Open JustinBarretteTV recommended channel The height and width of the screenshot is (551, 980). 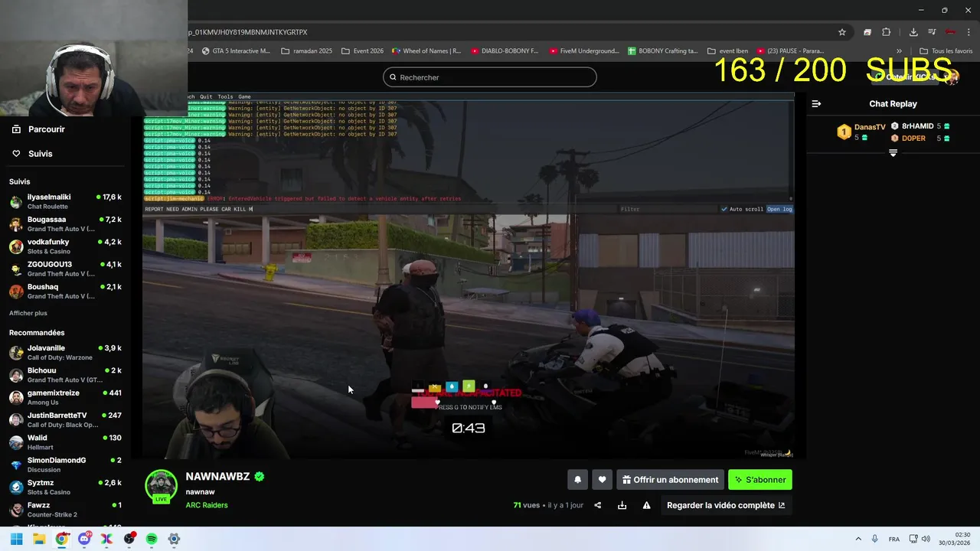pos(65,419)
